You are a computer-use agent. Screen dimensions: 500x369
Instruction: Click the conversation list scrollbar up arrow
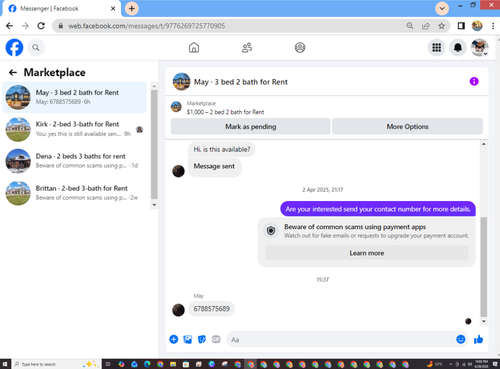coord(154,86)
